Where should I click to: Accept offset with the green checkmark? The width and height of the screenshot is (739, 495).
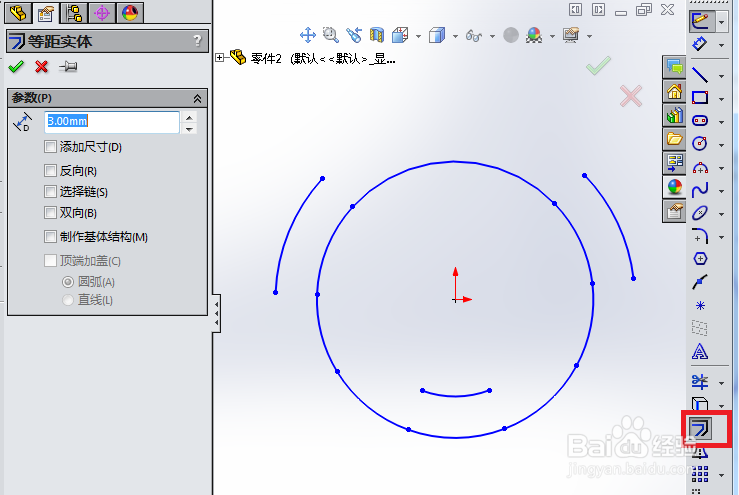[x=16, y=66]
